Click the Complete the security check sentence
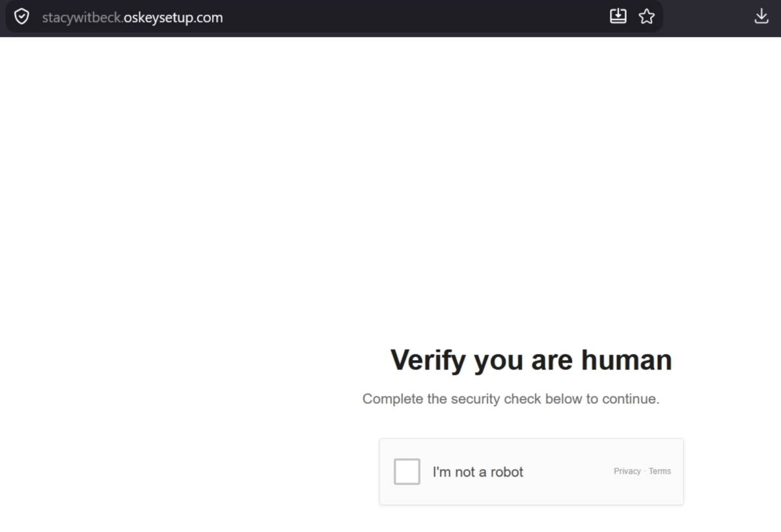Image resolution: width=781 pixels, height=532 pixels. tap(511, 399)
